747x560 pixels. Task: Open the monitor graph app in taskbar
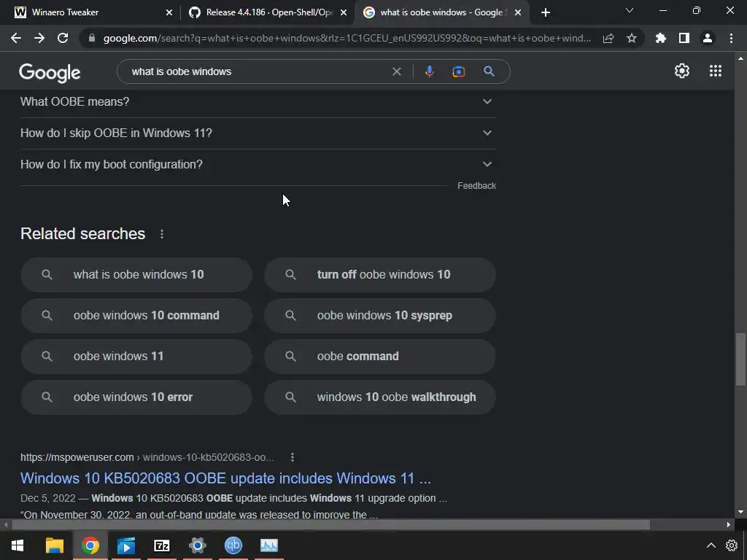coord(269,545)
